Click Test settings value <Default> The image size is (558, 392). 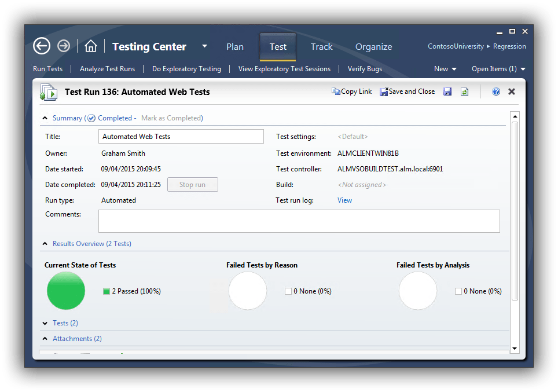[x=353, y=137]
